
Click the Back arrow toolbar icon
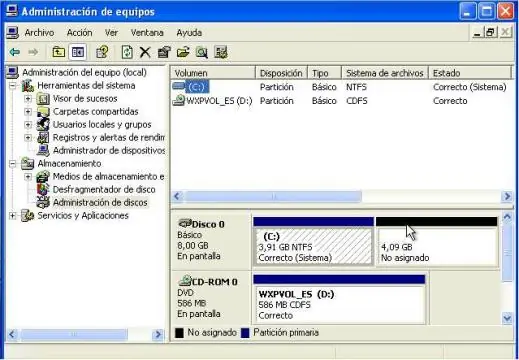pyautogui.click(x=15, y=52)
